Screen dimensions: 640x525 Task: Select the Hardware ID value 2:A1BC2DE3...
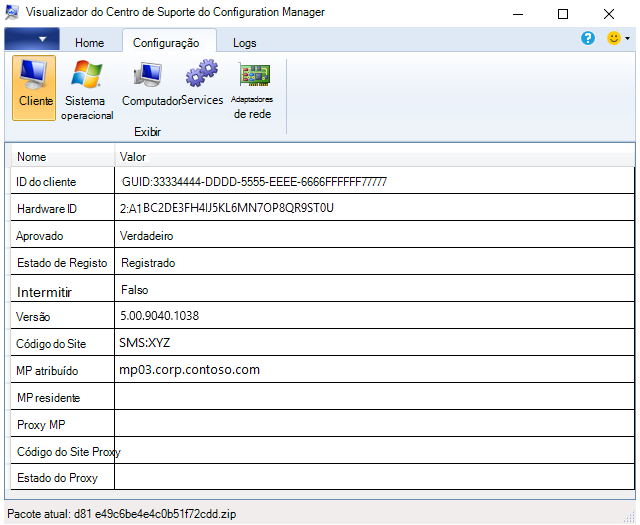point(227,208)
